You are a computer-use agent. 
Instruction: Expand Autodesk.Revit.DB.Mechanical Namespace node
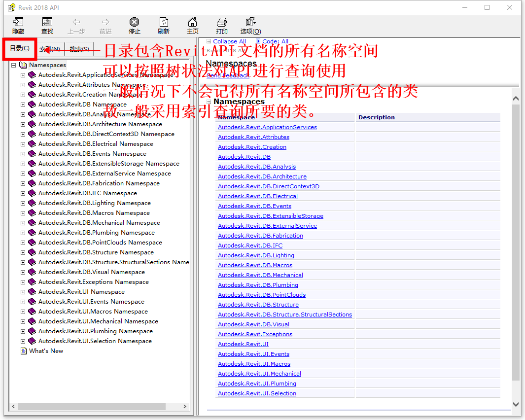click(23, 223)
